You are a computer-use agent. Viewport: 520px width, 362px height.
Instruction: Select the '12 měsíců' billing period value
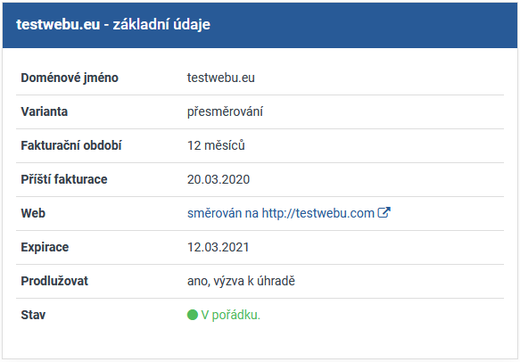(x=216, y=146)
